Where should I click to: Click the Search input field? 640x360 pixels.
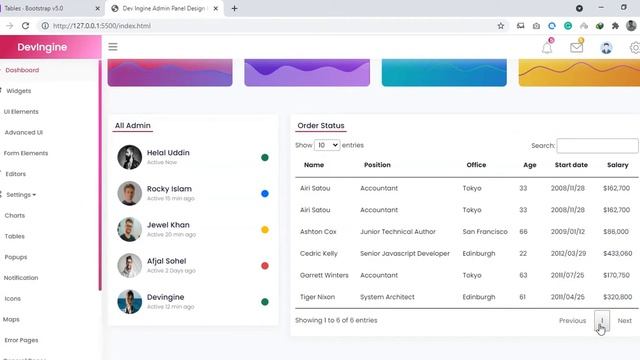click(x=597, y=146)
